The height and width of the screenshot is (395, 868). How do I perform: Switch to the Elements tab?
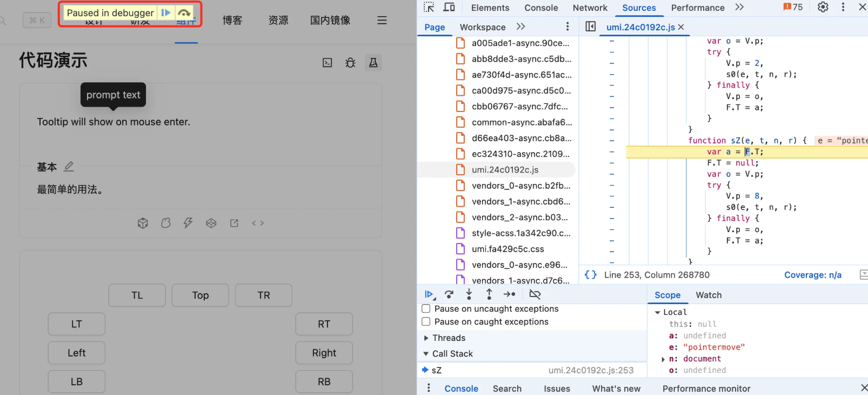click(x=490, y=8)
